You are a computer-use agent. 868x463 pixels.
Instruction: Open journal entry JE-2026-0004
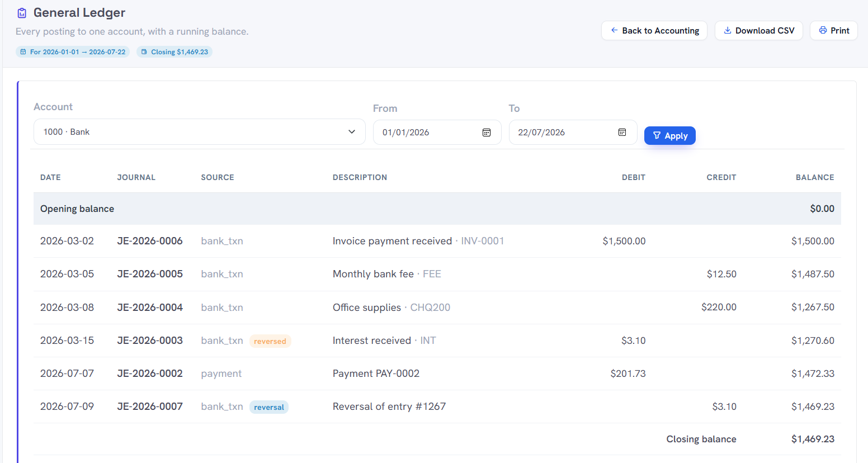[150, 308]
